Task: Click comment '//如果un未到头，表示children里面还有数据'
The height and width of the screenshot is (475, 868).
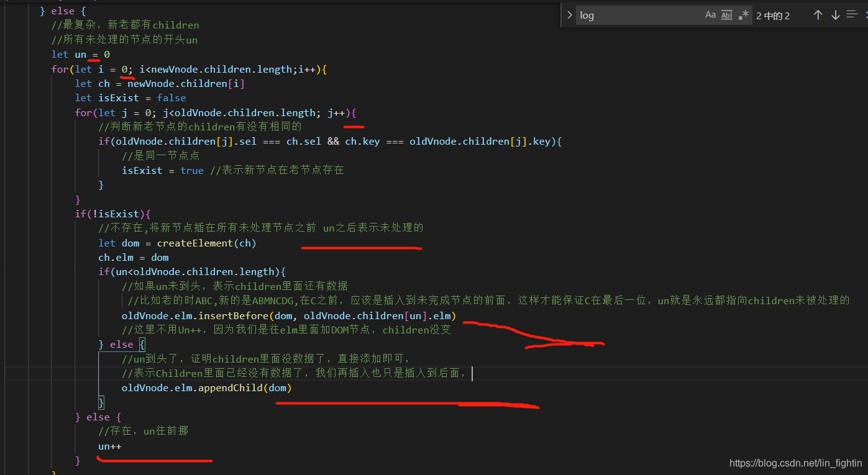Action: [235, 286]
